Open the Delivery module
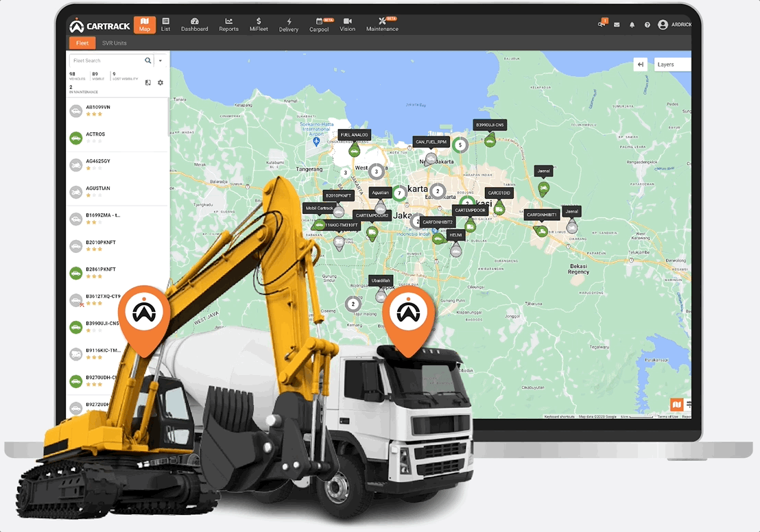 [x=288, y=25]
